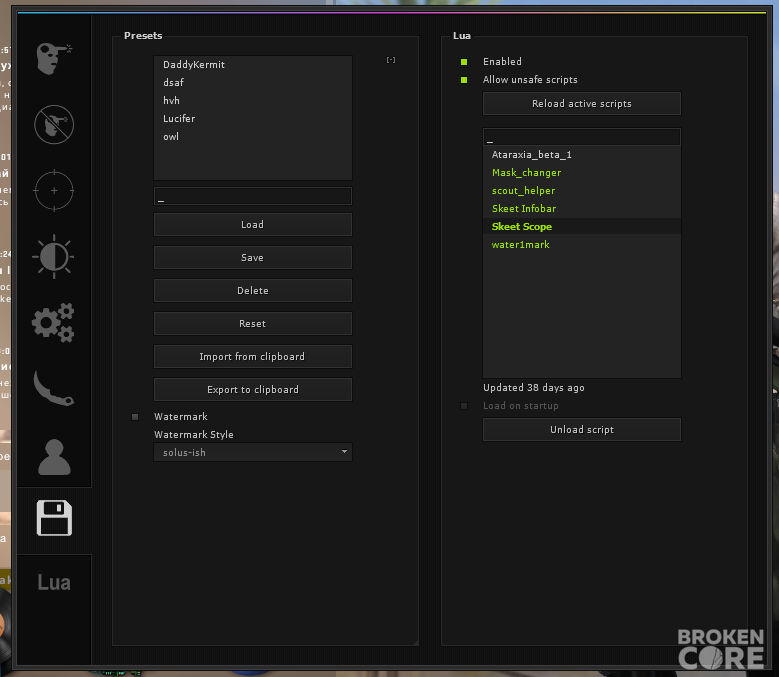Select the hvh preset
779x677 pixels.
pos(253,101)
